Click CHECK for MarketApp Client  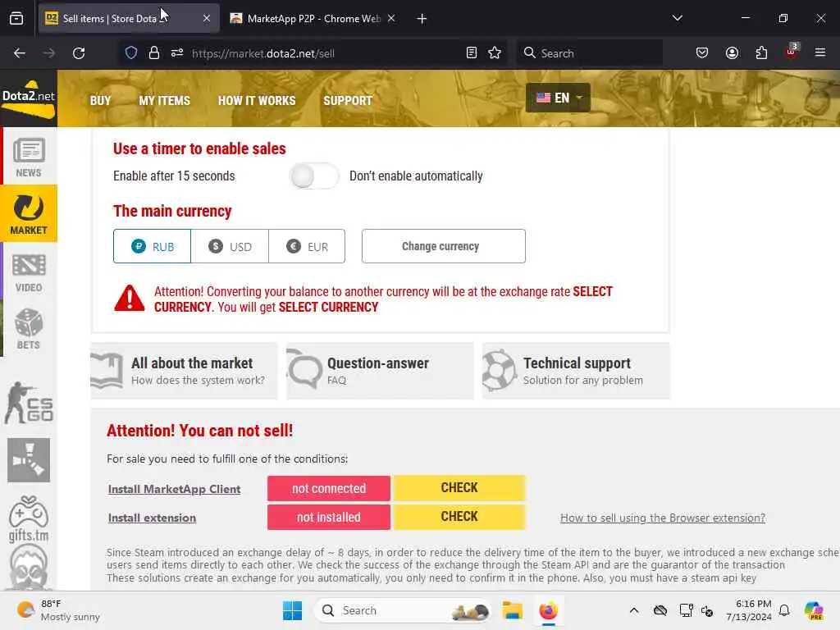tap(459, 488)
